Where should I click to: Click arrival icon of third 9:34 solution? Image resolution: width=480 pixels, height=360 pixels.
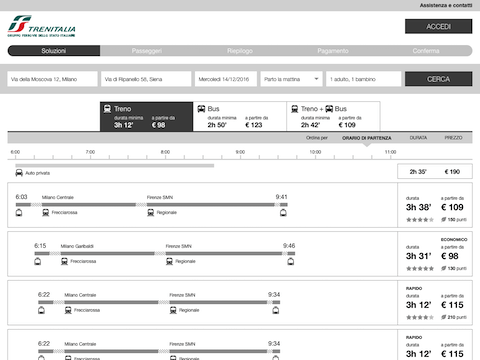[x=276, y=310]
